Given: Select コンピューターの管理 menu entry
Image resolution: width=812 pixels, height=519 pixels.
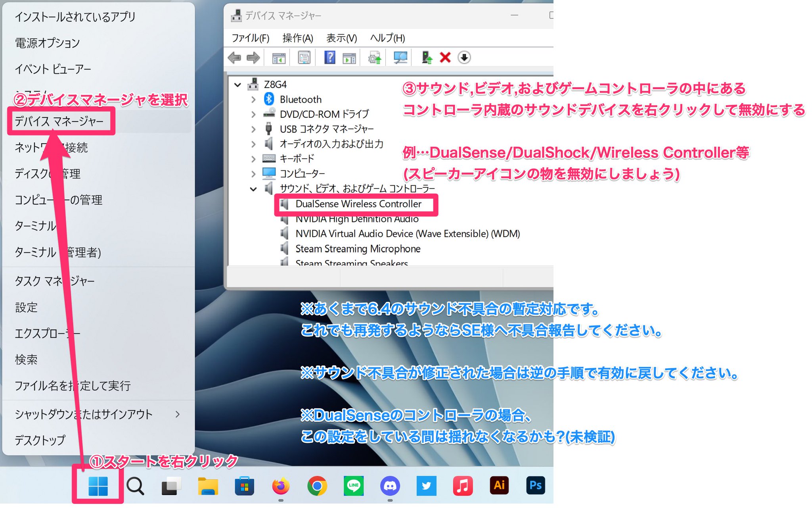Looking at the screenshot, I should pos(97,200).
